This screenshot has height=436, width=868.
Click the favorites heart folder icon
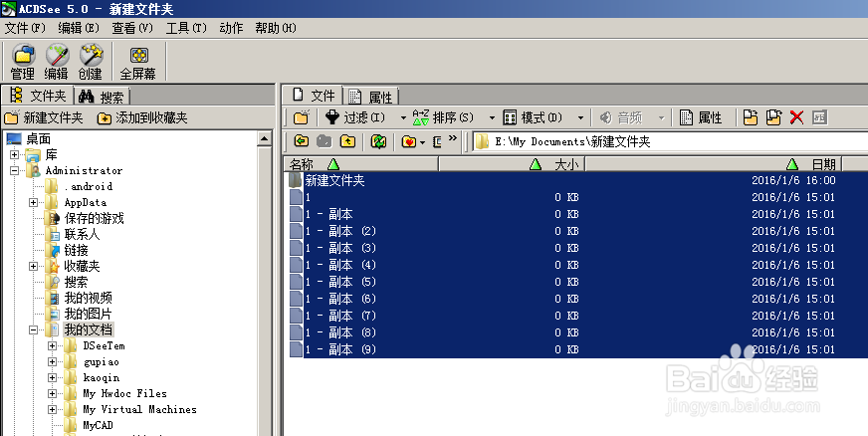(x=408, y=141)
